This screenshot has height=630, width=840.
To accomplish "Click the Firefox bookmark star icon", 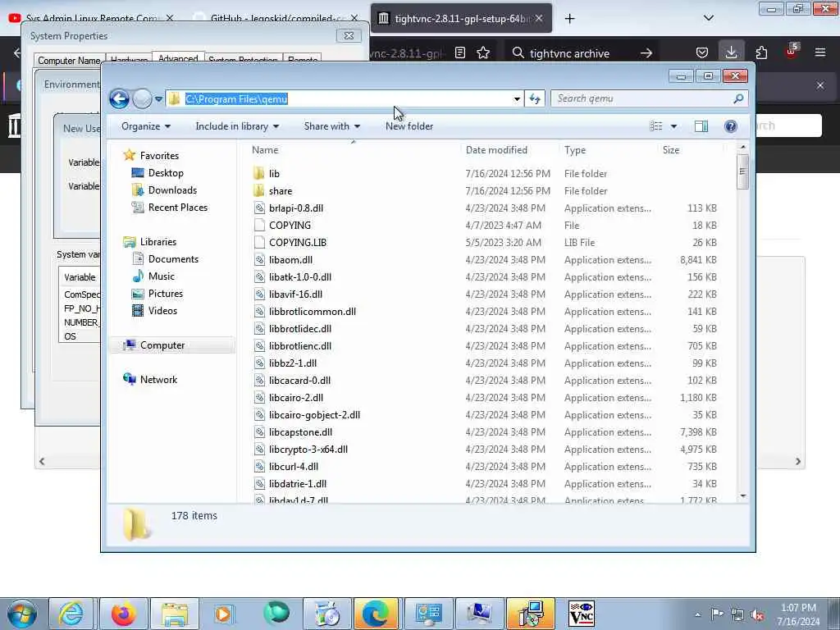I will (483, 52).
